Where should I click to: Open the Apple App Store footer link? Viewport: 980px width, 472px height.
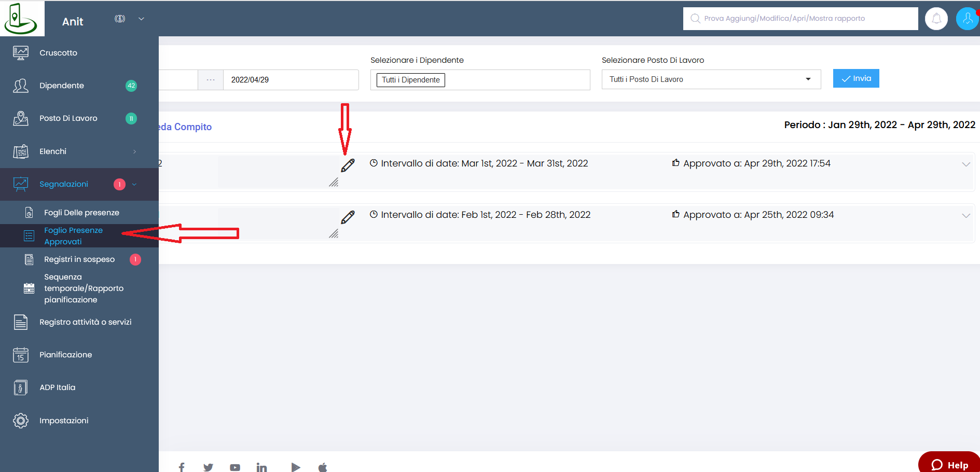coord(323,467)
